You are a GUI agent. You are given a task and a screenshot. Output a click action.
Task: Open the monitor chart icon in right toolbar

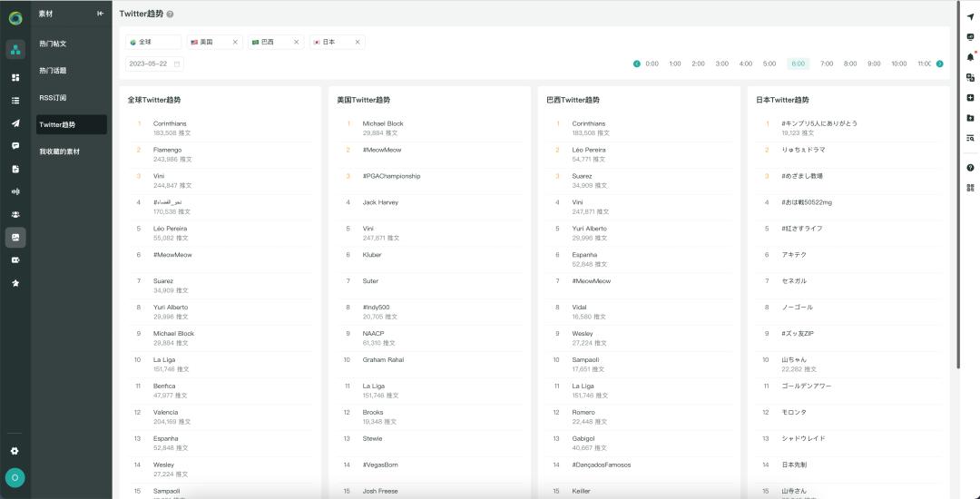pos(970,37)
